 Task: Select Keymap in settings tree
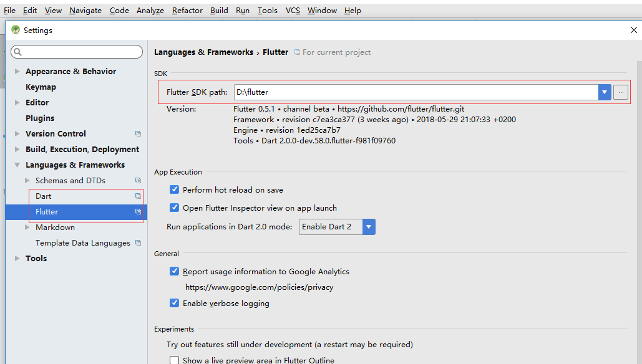pos(41,87)
